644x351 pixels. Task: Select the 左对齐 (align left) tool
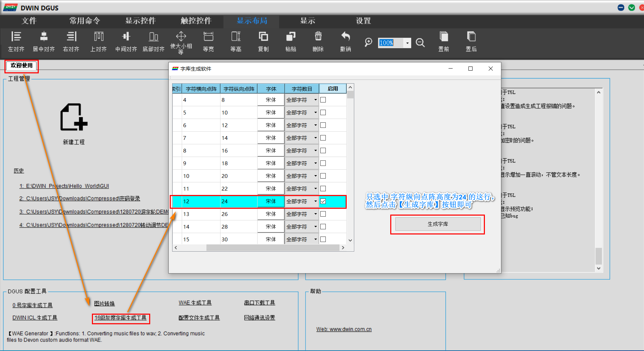pyautogui.click(x=16, y=41)
